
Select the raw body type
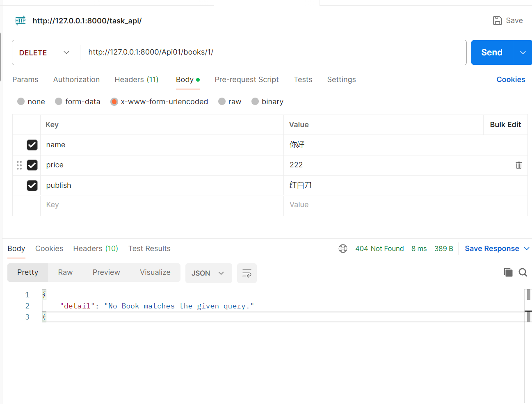pos(222,101)
